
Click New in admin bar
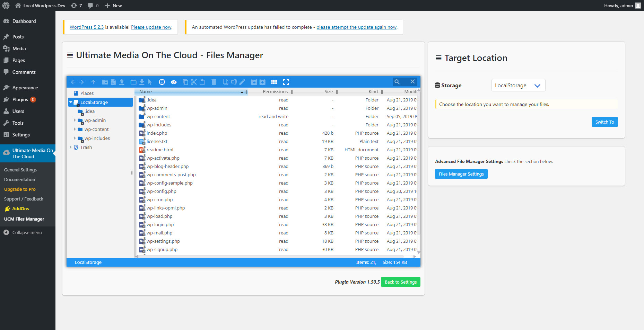(113, 6)
